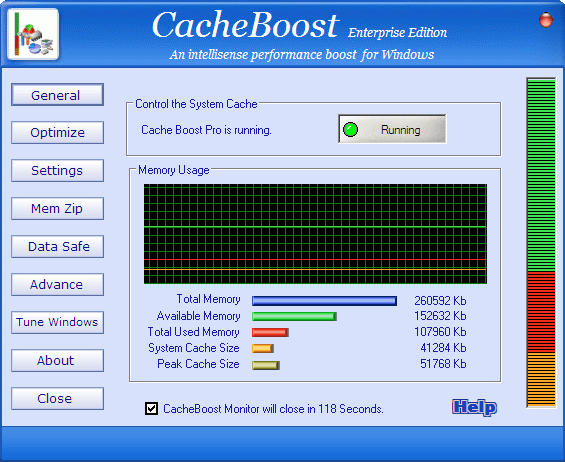Go to the Mem Zip section
This screenshot has width=565, height=462.
coord(57,208)
